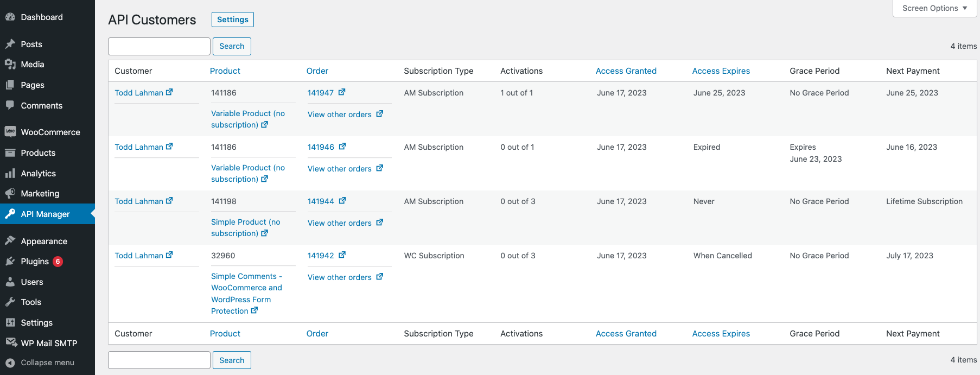Open the Media library icon
980x375 pixels.
click(x=10, y=64)
